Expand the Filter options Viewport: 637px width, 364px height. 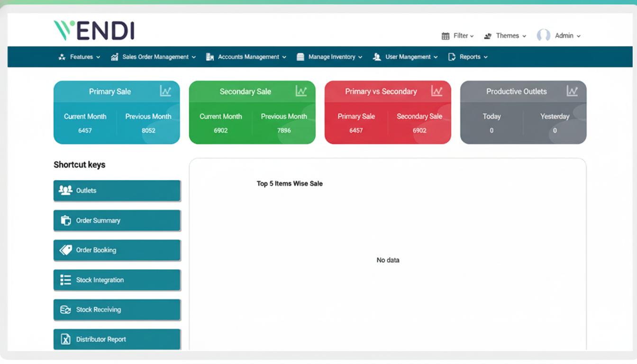pos(459,36)
